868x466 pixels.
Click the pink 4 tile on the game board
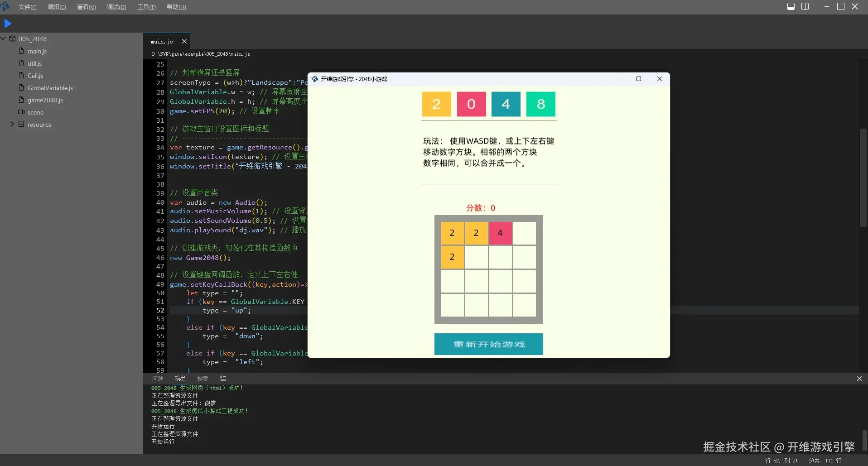(500, 233)
